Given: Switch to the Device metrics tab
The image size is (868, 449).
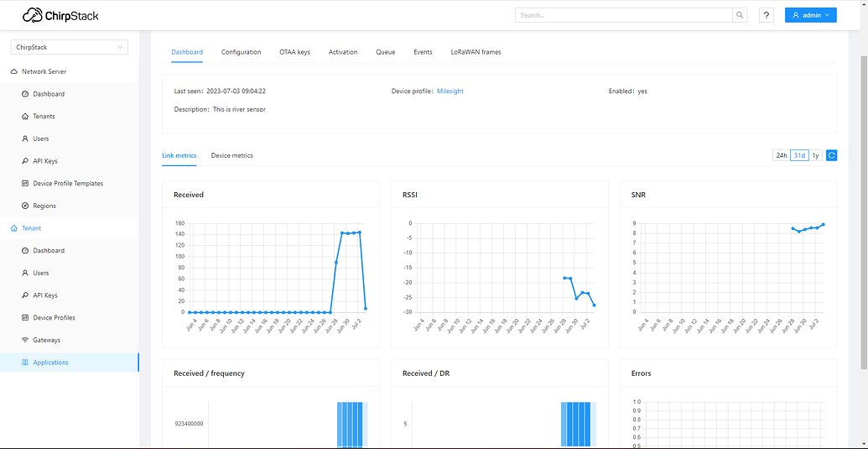Looking at the screenshot, I should pyautogui.click(x=231, y=155).
